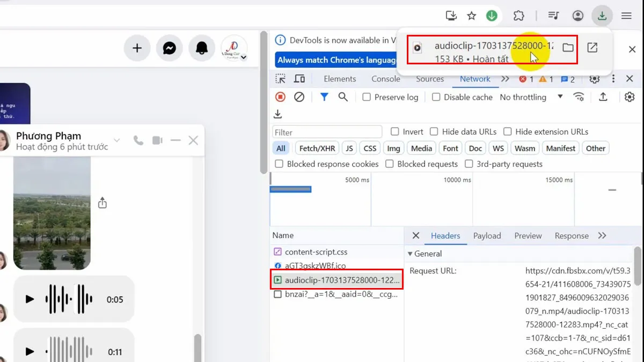Screen dimensions: 644x362
Task: Click the Always match Chrome's language button
Action: point(335,60)
